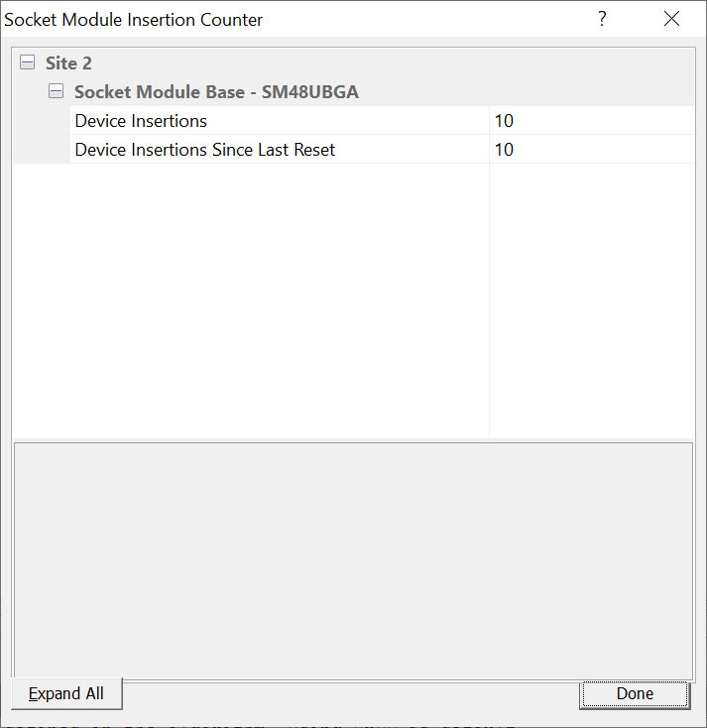Collapse the Site 2 tree node
The width and height of the screenshot is (707, 728).
pos(28,62)
